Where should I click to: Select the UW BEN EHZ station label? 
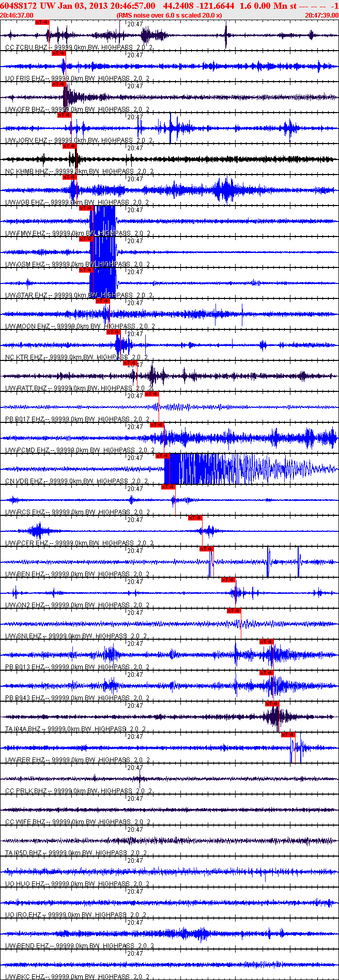(x=25, y=574)
